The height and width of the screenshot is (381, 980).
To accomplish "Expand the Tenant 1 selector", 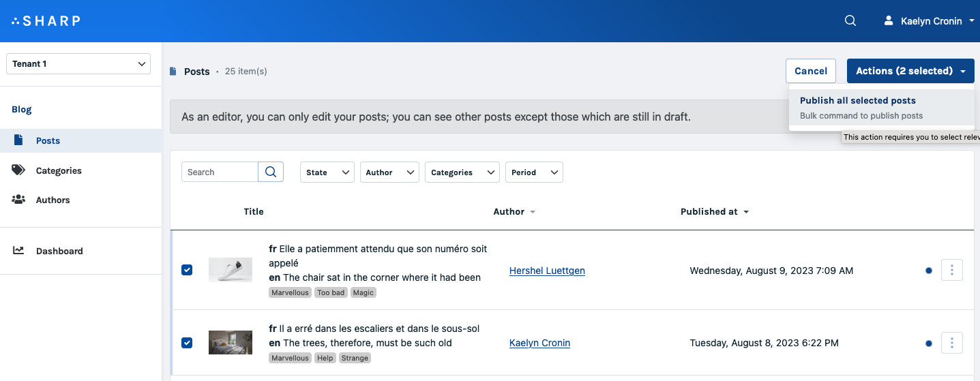I will click(78, 63).
